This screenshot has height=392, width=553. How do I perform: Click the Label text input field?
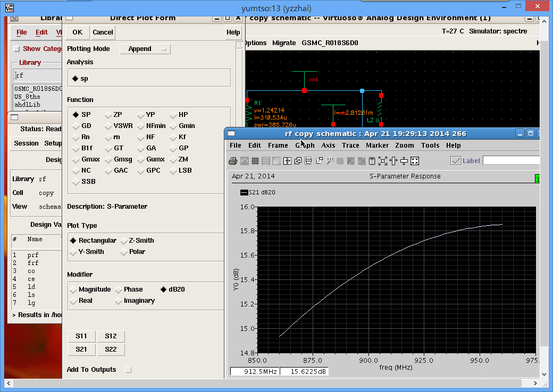pos(510,160)
